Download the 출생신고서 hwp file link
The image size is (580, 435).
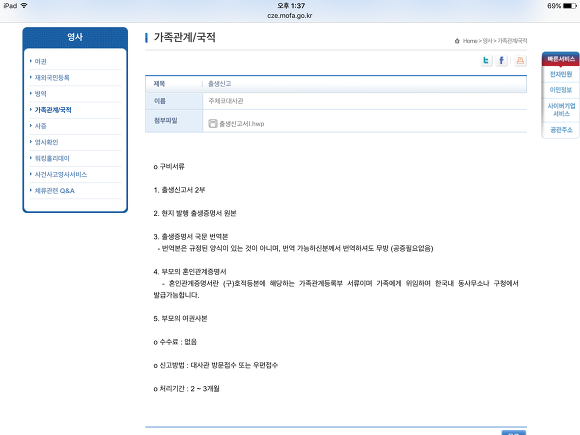coord(242,124)
